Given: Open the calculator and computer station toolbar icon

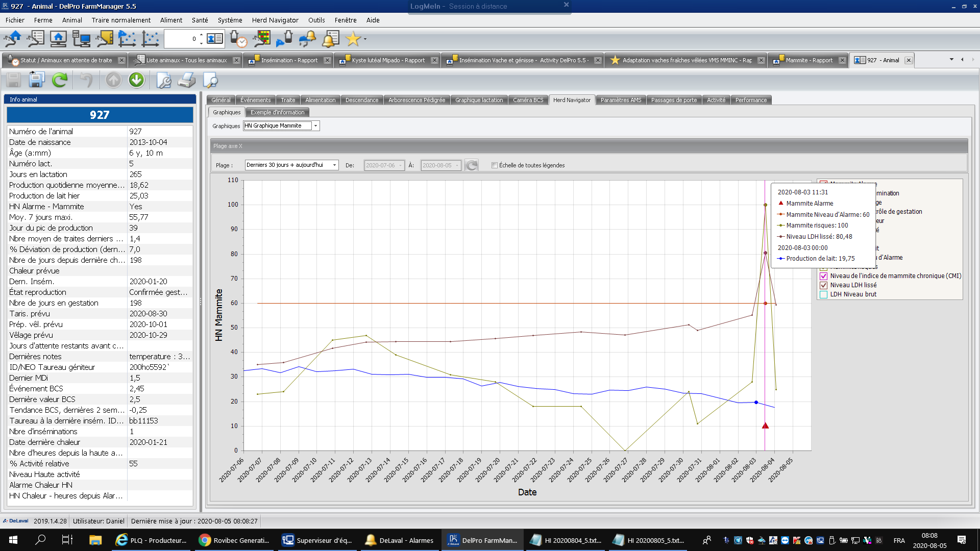Looking at the screenshot, I should pyautogui.click(x=81, y=39).
